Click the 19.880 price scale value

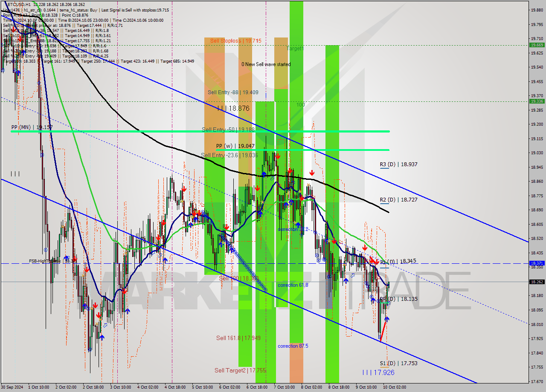537,10
